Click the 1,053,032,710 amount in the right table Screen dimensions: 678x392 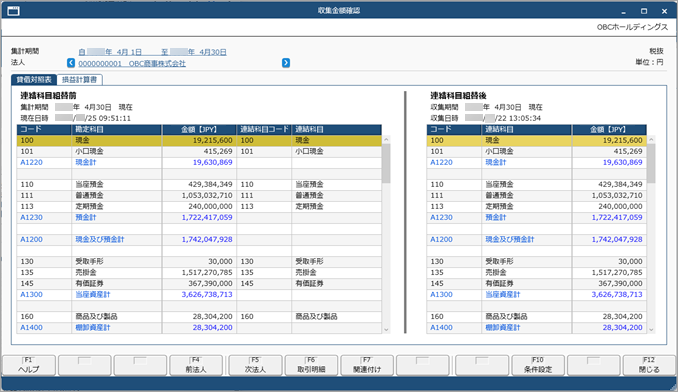(x=617, y=195)
